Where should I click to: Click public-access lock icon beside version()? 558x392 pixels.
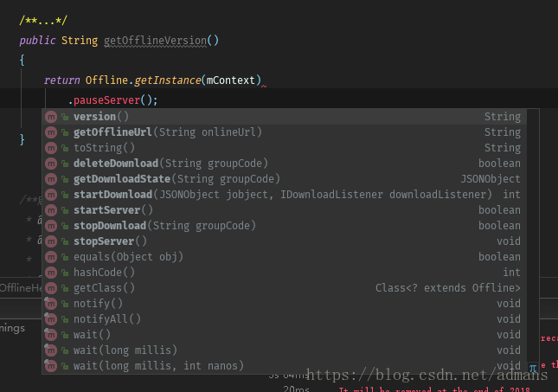point(65,117)
